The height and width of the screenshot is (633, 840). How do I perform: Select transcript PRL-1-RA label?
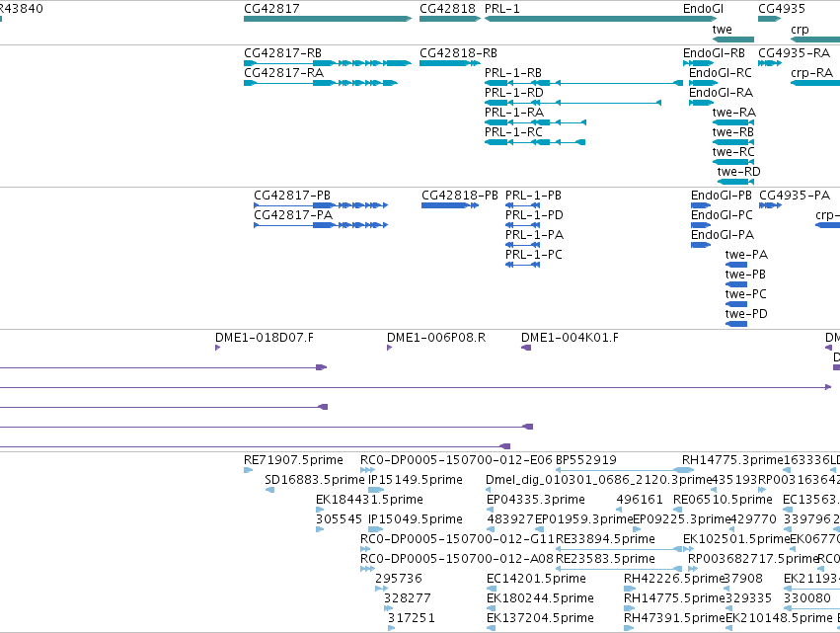(x=514, y=113)
